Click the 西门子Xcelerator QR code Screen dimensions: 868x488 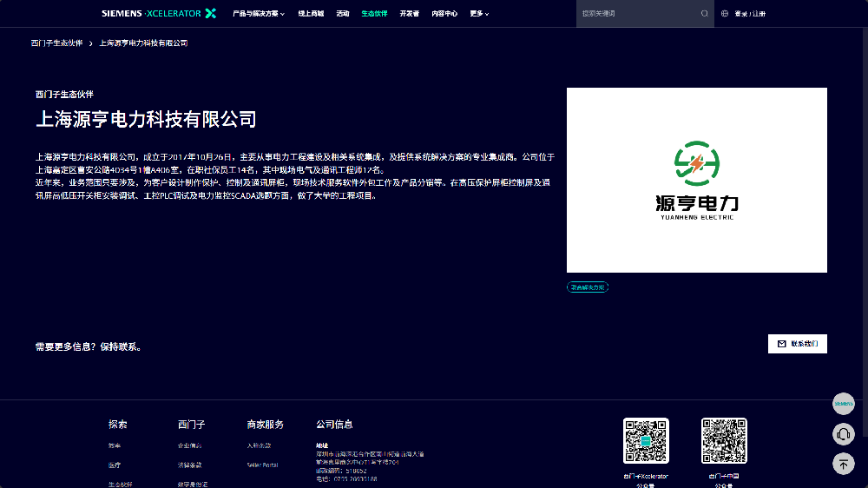[x=646, y=441]
